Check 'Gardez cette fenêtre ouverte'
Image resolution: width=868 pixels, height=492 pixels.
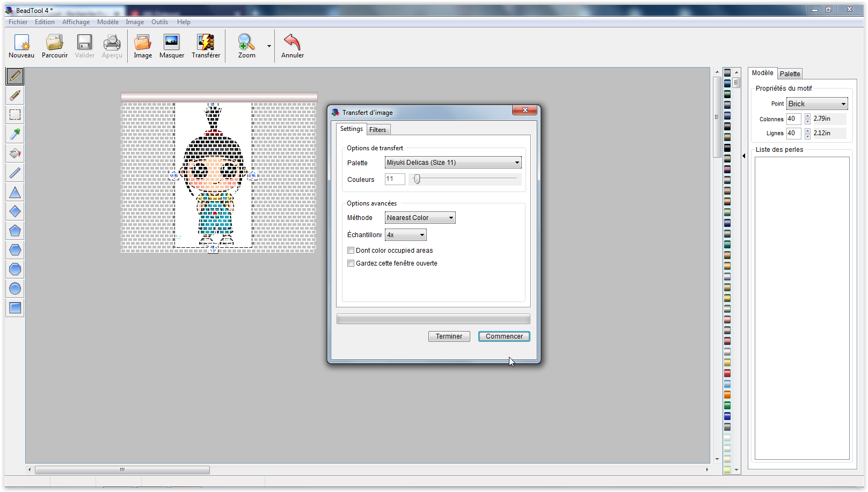[351, 263]
